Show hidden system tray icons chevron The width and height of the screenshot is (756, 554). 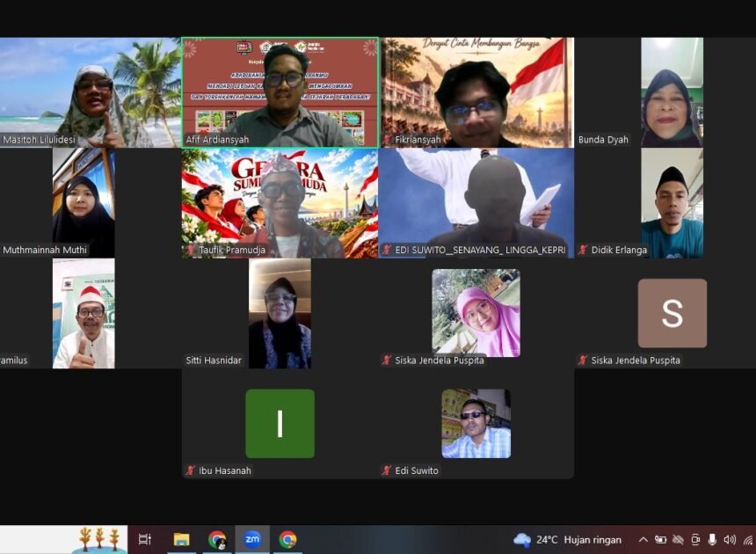643,540
